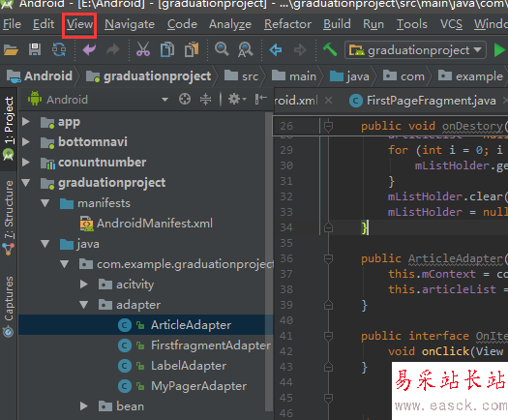Click com in the navigation breadcrumb
The height and width of the screenshot is (420, 508).
403,76
